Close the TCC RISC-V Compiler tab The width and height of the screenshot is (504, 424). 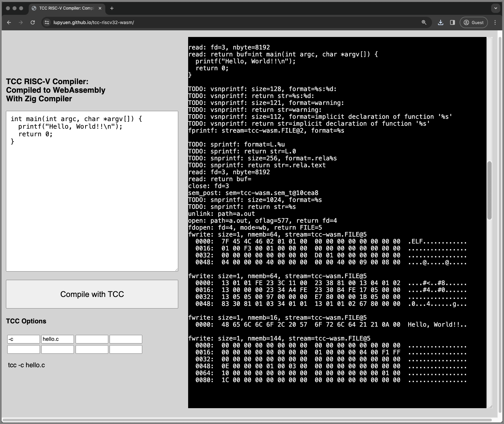pos(100,8)
